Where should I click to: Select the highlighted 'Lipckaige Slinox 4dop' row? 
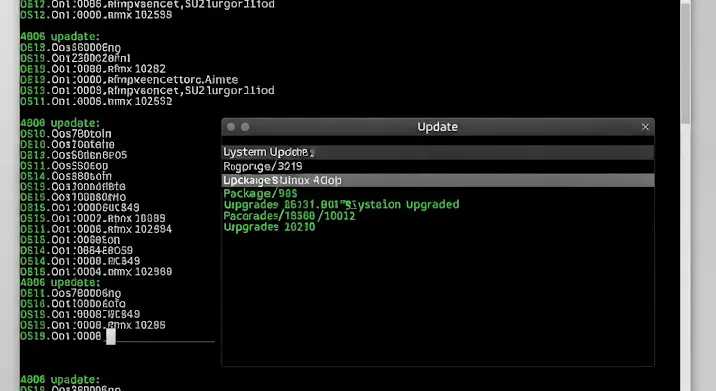coord(438,180)
